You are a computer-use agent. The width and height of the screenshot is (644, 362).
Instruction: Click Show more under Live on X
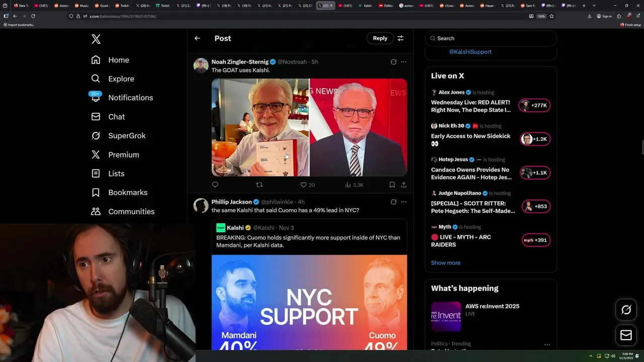(445, 263)
